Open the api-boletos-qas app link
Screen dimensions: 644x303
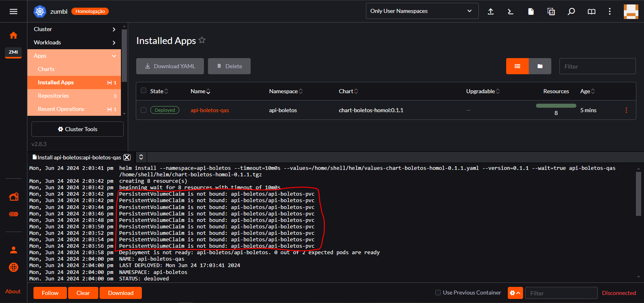coord(210,110)
